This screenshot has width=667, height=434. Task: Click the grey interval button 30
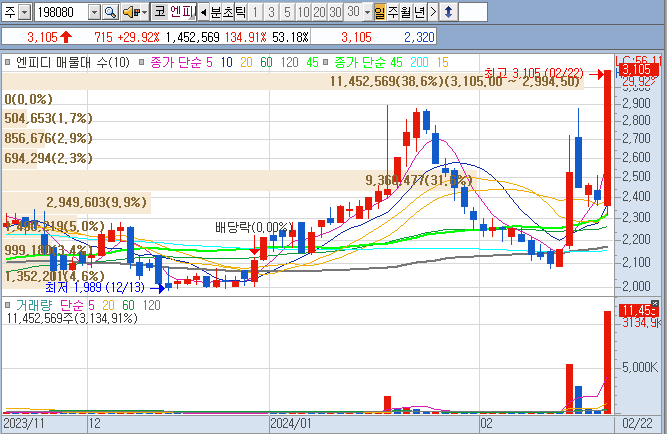pos(335,12)
